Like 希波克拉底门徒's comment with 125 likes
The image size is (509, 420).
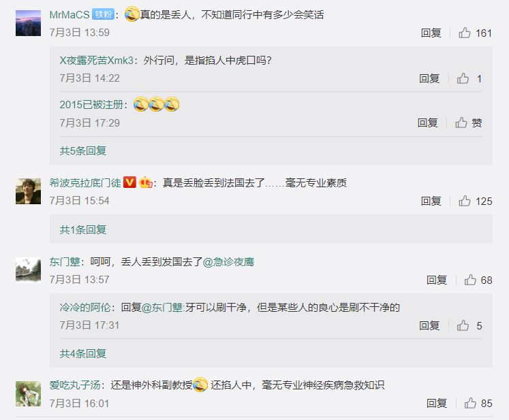[465, 201]
